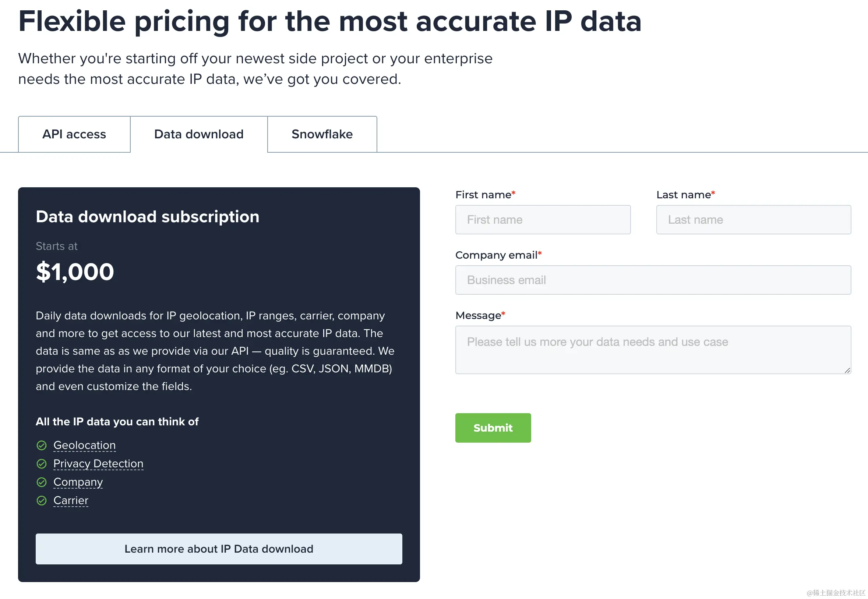Click the green checkmark icon beside Geolocation

click(x=42, y=445)
